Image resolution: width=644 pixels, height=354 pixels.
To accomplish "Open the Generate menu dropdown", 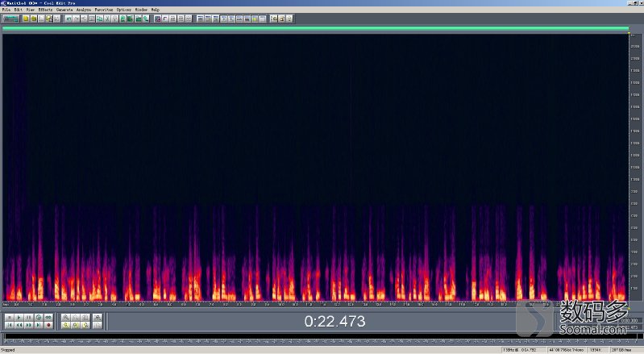I will pos(64,10).
